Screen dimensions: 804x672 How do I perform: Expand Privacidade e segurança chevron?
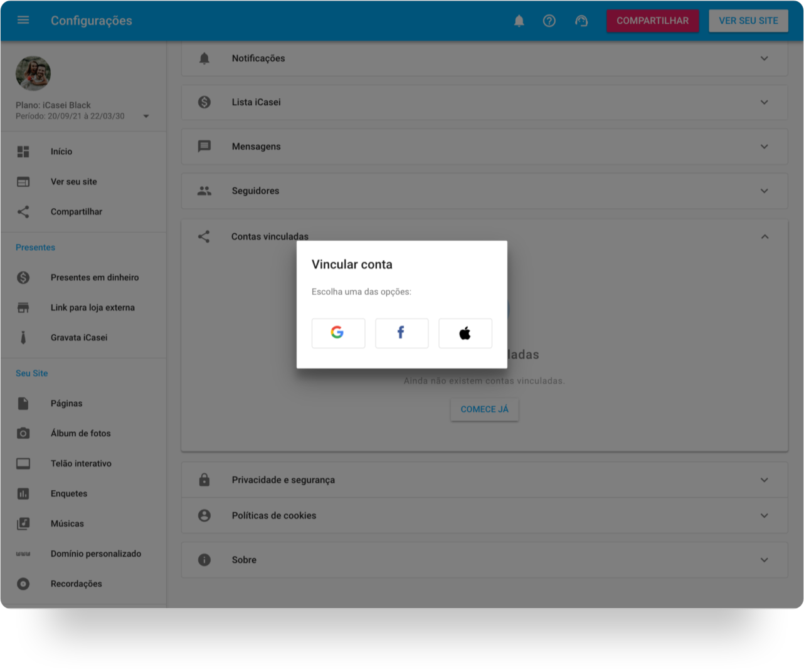tap(764, 480)
